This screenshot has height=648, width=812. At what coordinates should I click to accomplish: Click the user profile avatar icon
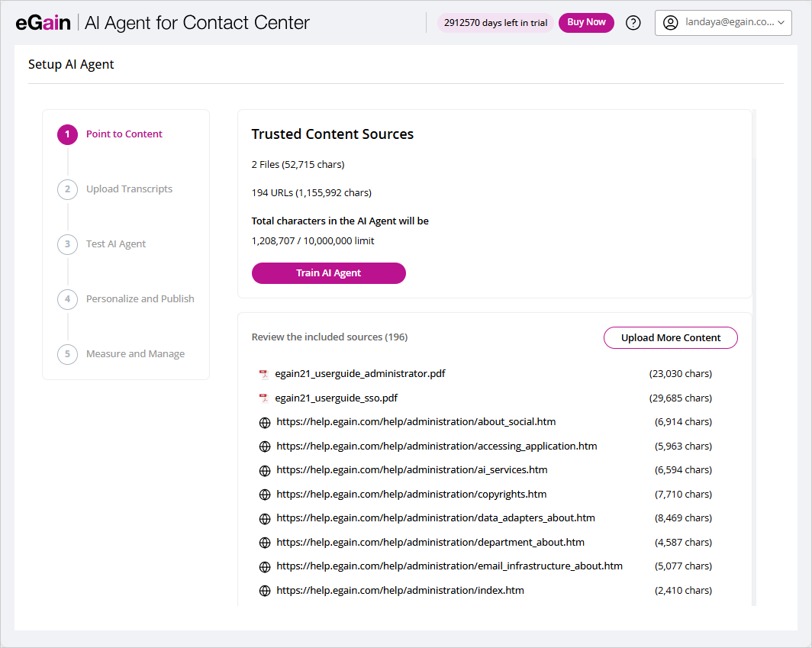(670, 23)
